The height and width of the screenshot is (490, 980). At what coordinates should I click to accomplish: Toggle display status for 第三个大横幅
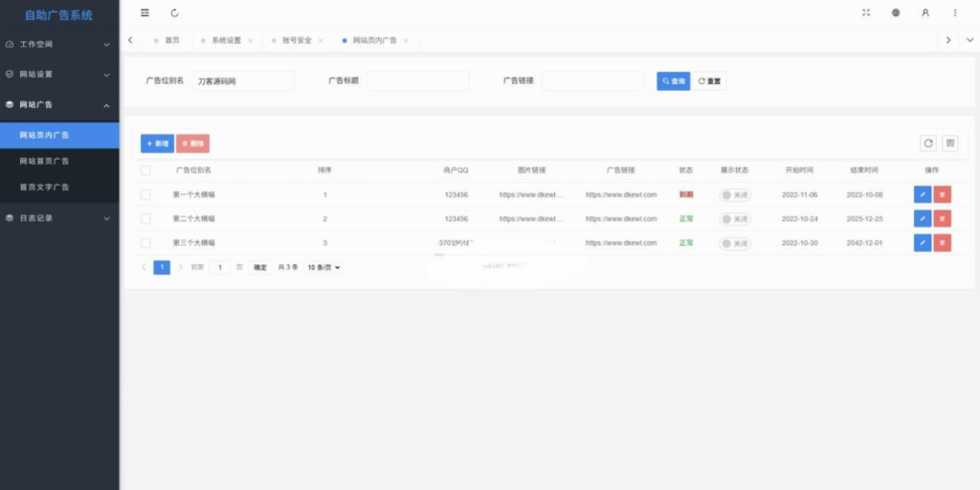735,243
